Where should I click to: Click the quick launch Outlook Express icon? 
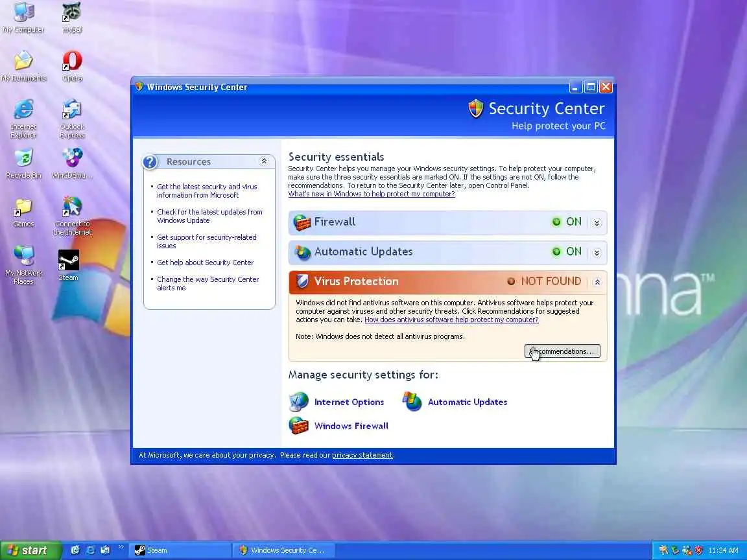coord(105,550)
